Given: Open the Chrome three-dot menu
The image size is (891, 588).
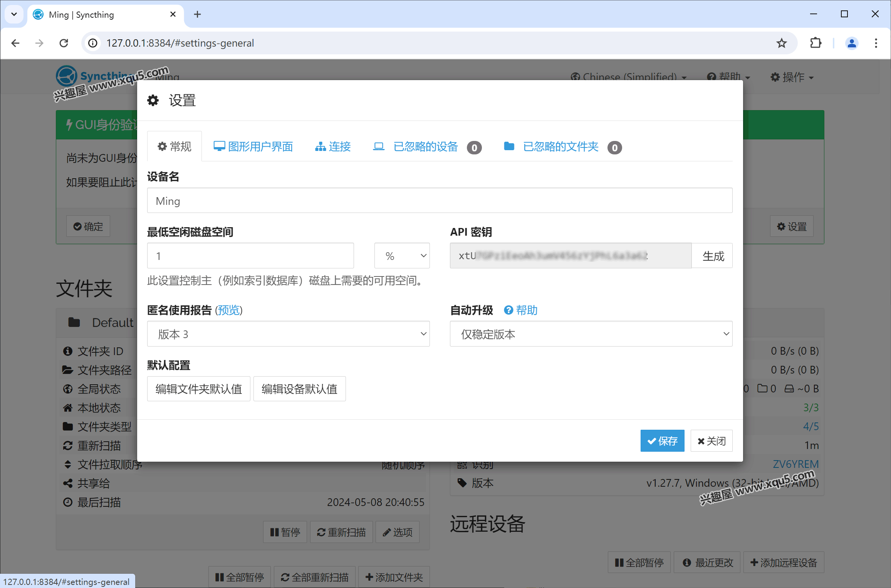Looking at the screenshot, I should 876,43.
